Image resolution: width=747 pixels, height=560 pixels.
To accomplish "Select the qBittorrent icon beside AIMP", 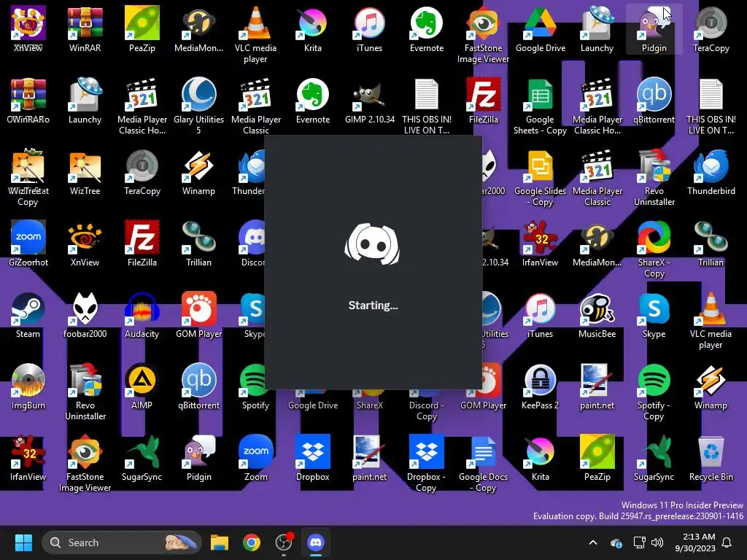I will pos(198,386).
